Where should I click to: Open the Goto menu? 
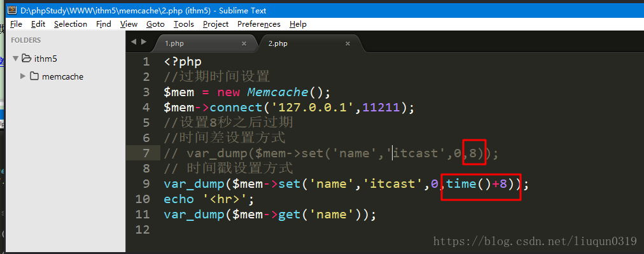click(x=156, y=24)
